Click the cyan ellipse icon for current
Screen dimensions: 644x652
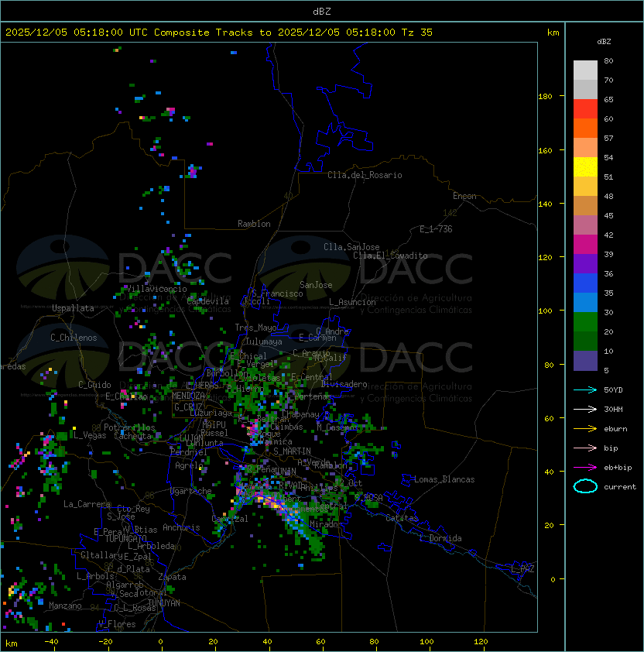[x=585, y=486]
